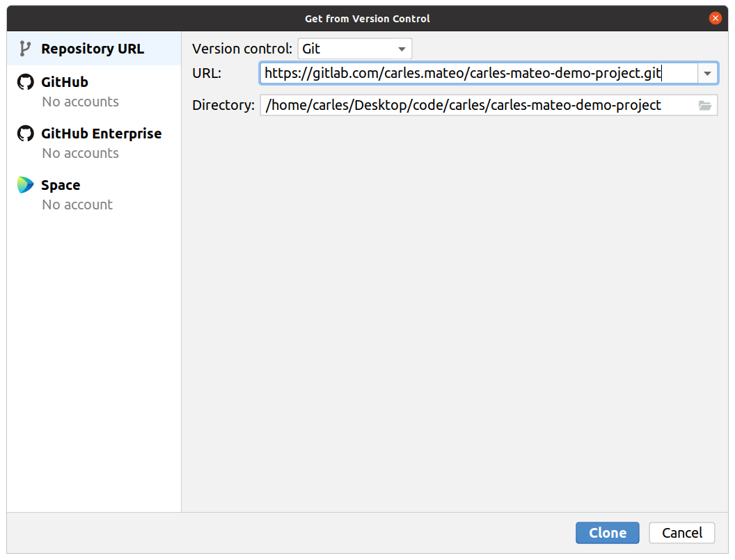Viewport: 735px width, 560px height.
Task: Click 'No account' under Space
Action: tap(77, 205)
